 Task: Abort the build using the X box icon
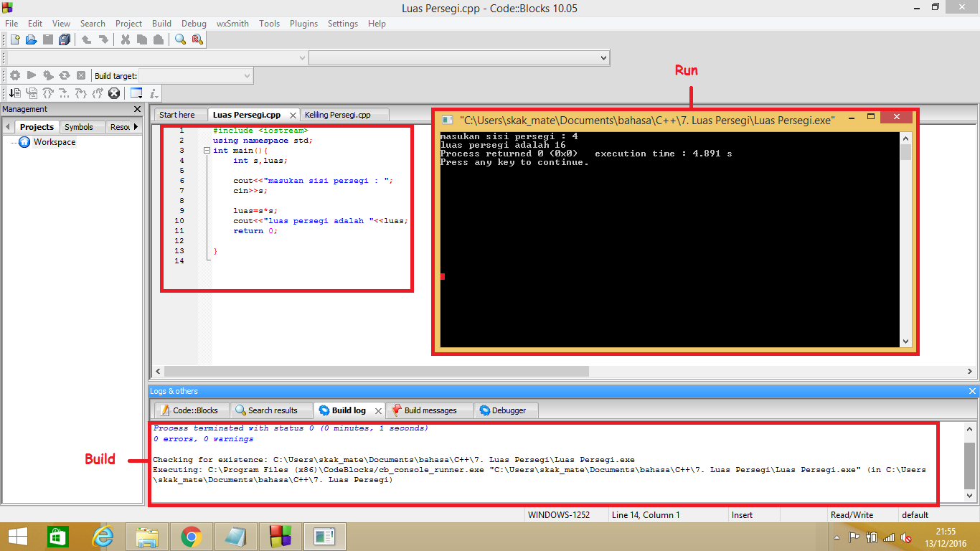(81, 75)
